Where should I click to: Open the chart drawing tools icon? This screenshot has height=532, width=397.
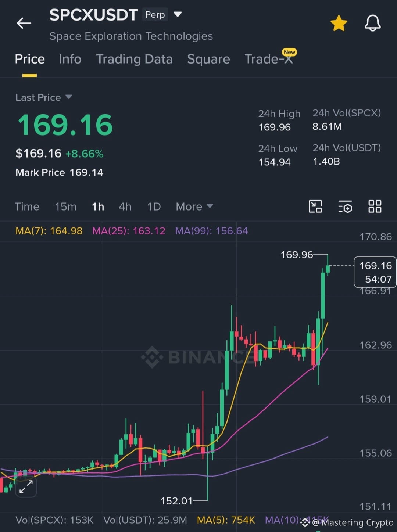[315, 206]
